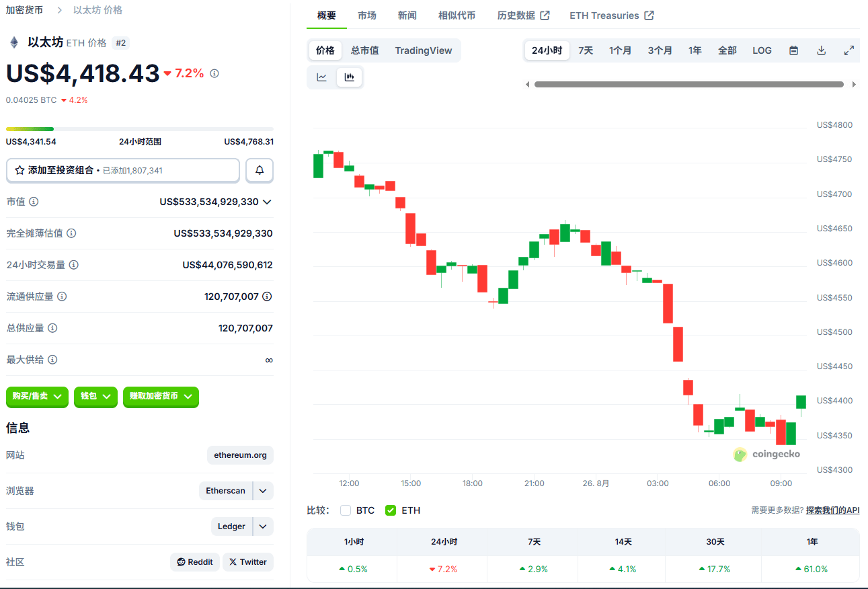Click the info icon next to 总供应量
Viewport: 868px width, 589px height.
52,328
